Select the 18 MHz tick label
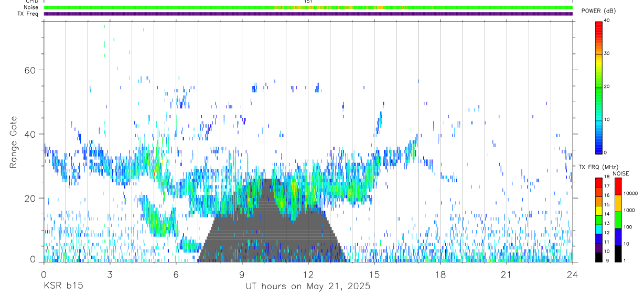644x297 pixels. (x=606, y=177)
